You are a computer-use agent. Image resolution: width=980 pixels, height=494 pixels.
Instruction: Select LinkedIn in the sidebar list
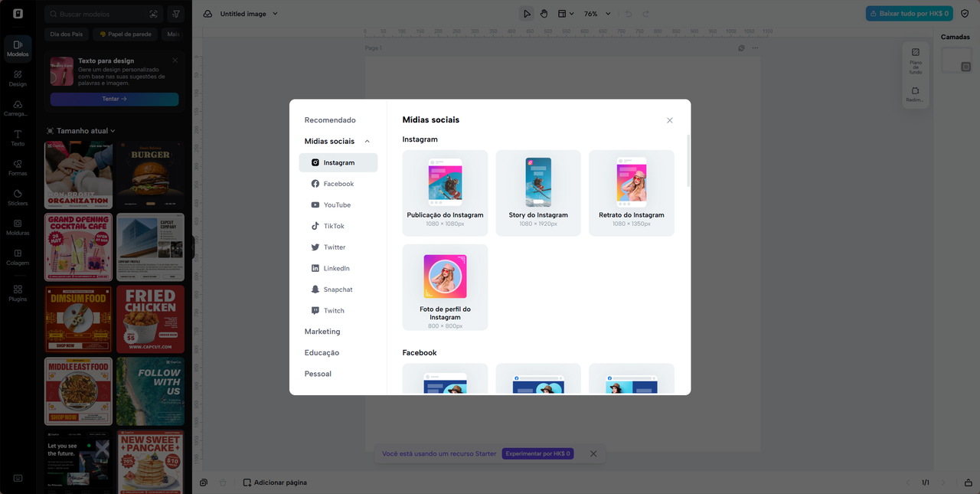coord(338,268)
